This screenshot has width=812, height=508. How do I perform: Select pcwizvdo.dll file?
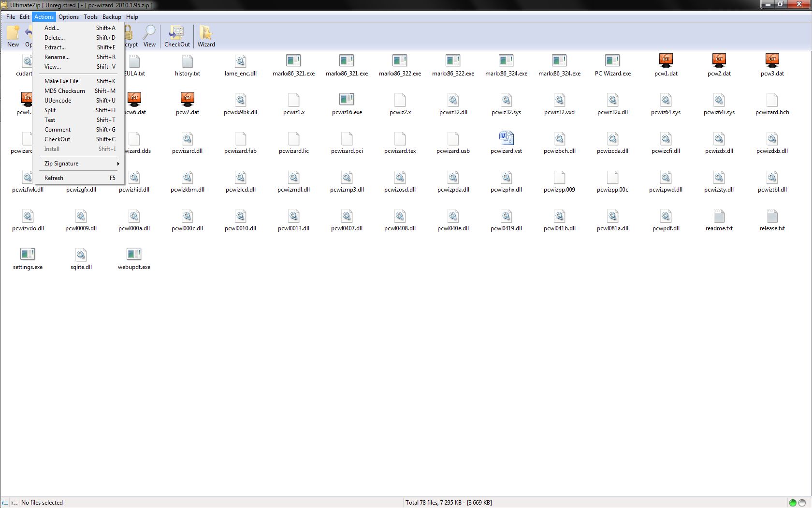click(28, 220)
